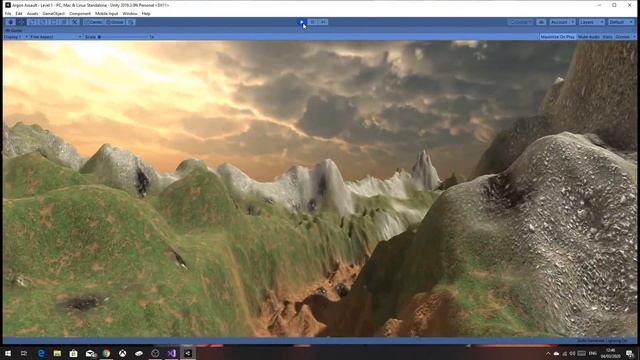Launch Microsoft Edge from the taskbar

click(41, 353)
